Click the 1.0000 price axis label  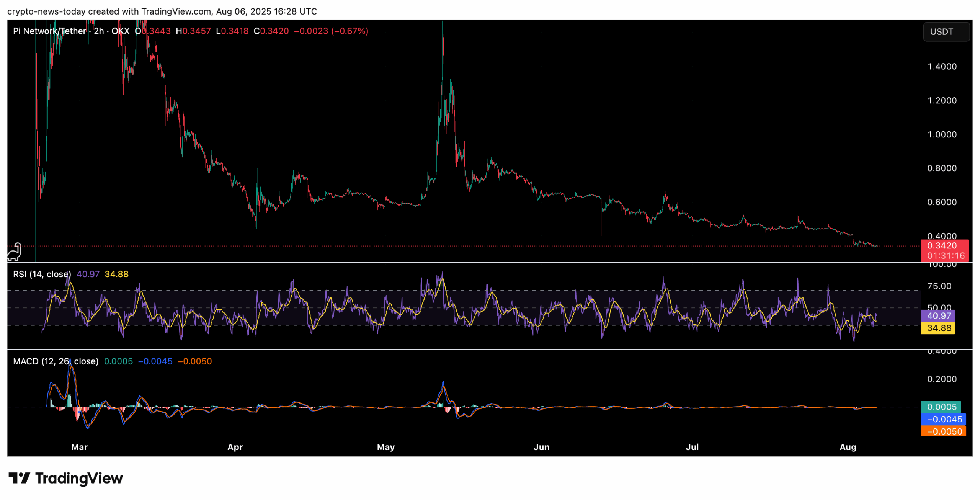pyautogui.click(x=942, y=134)
